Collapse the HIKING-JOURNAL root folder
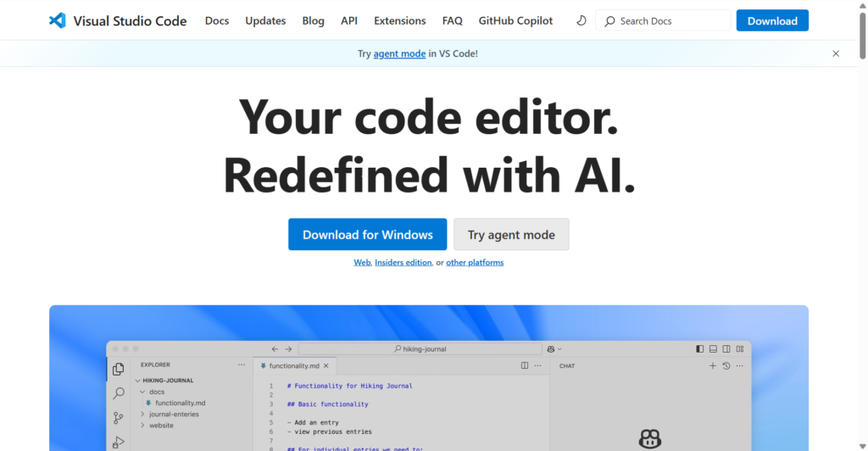This screenshot has width=868, height=451. click(138, 381)
